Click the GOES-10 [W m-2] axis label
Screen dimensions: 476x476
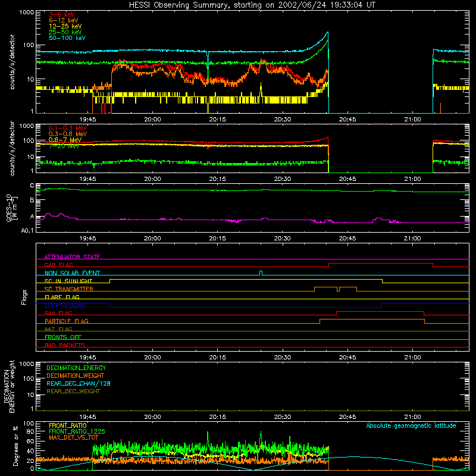click(12, 208)
